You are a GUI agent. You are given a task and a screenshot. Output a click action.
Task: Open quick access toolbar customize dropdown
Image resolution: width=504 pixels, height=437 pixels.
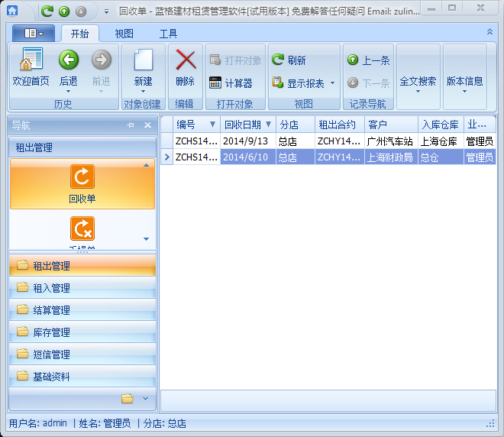click(x=106, y=12)
